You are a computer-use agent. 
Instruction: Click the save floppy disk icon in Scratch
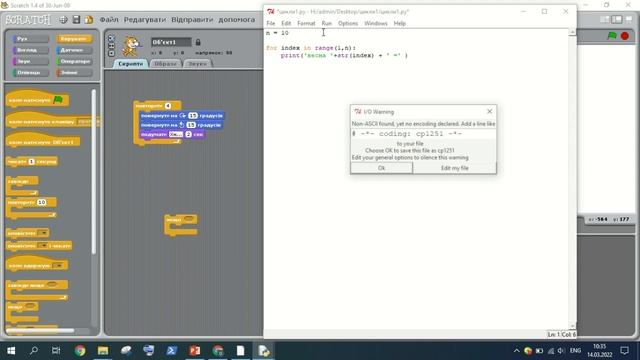(76, 19)
